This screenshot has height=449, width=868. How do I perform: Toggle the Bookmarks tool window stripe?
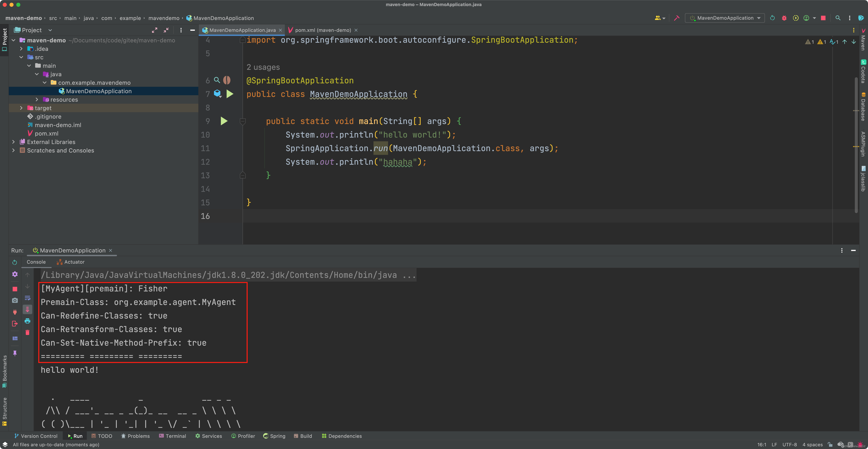click(4, 372)
